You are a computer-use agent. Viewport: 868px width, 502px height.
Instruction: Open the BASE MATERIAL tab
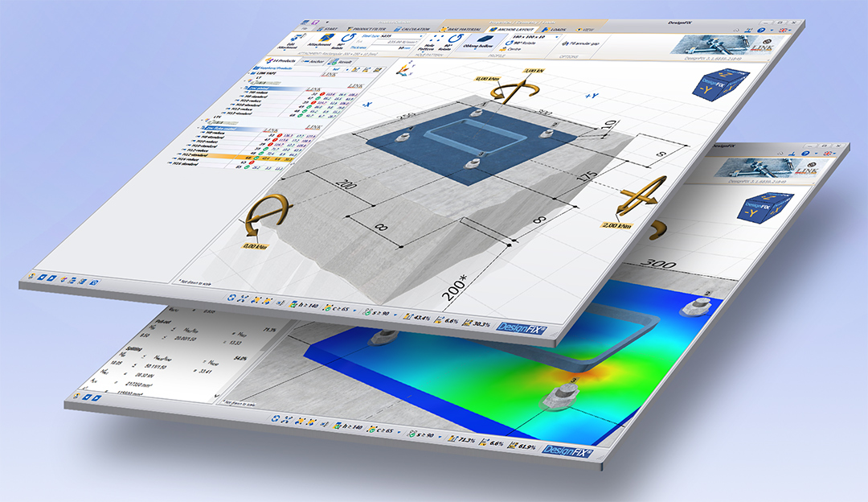point(461,29)
